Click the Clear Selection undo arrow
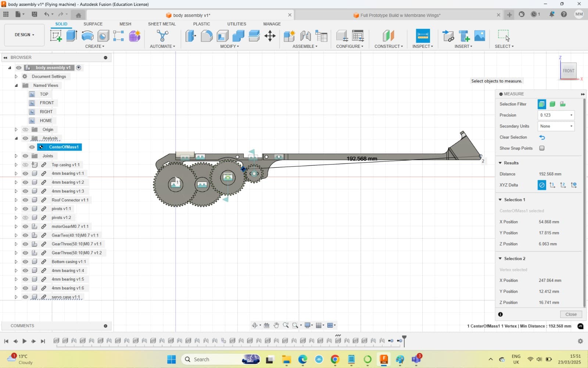 pos(542,137)
